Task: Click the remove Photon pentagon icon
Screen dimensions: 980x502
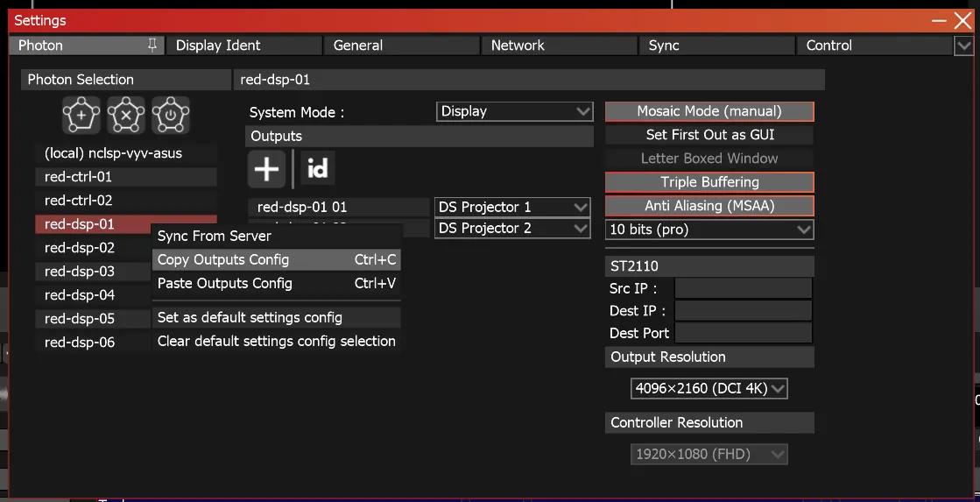Action: [125, 115]
